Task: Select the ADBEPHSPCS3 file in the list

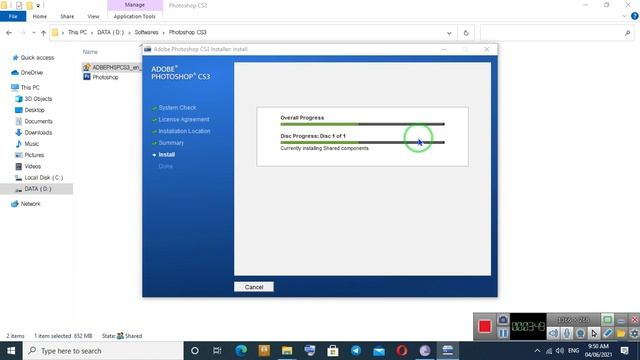Action: 111,67
